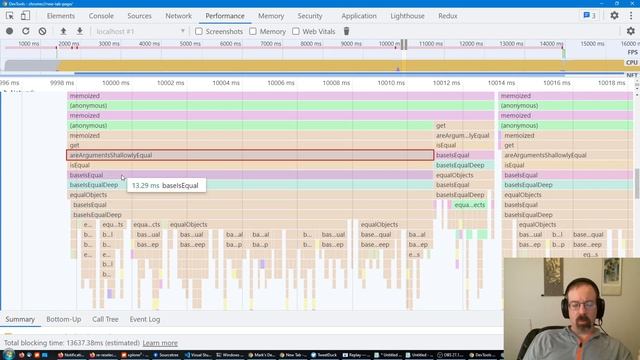Image resolution: width=640 pixels, height=360 pixels.
Task: Select the base...qual bar under middle equalObjects
Action: point(376,234)
